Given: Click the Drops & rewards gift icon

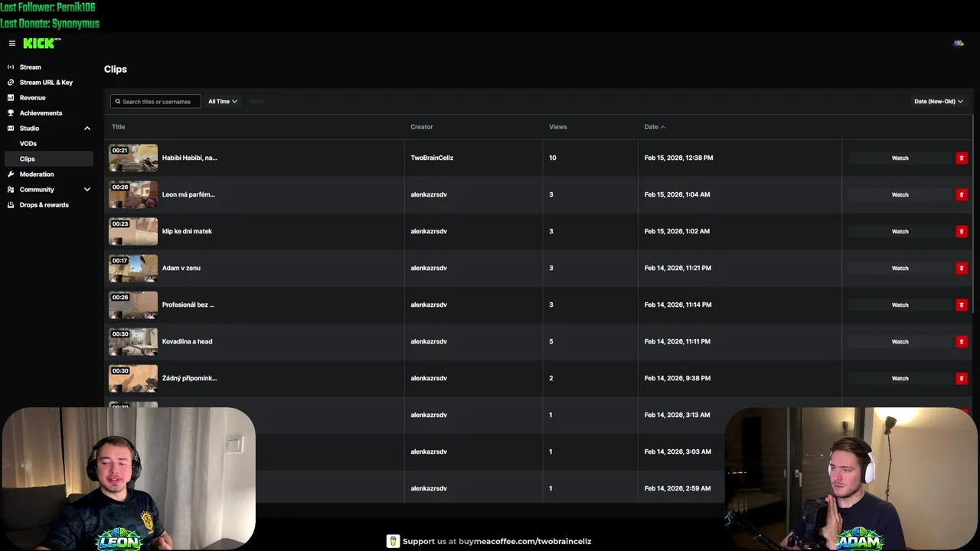Looking at the screenshot, I should (x=11, y=205).
